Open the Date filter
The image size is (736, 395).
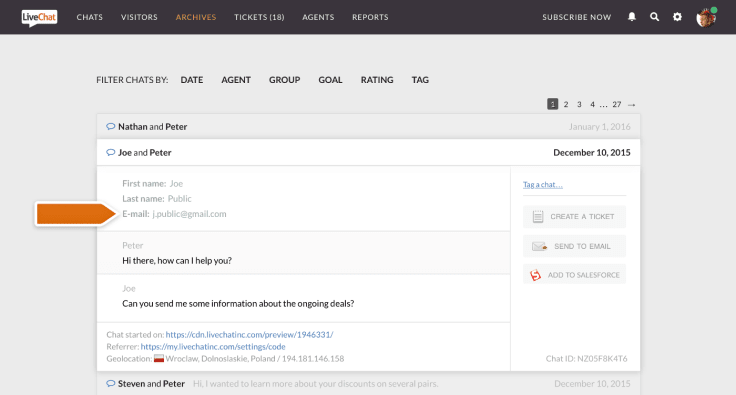tap(192, 80)
